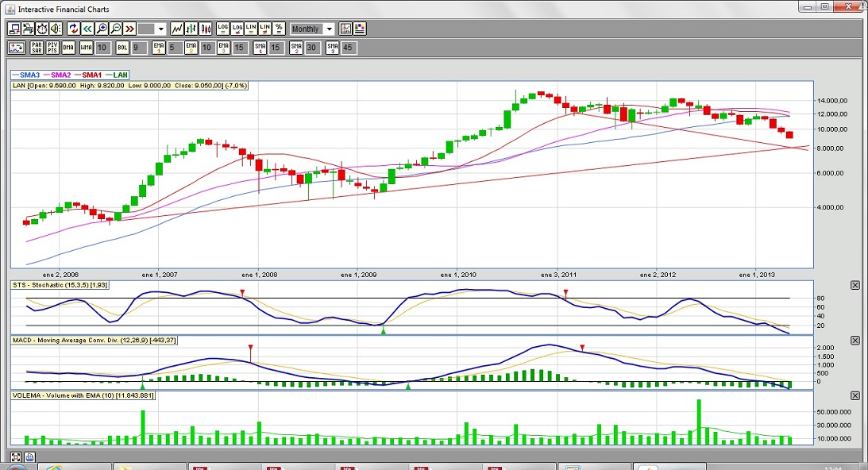Close the VOLEMA volume panel
This screenshot has width=868, height=470.
854,395
